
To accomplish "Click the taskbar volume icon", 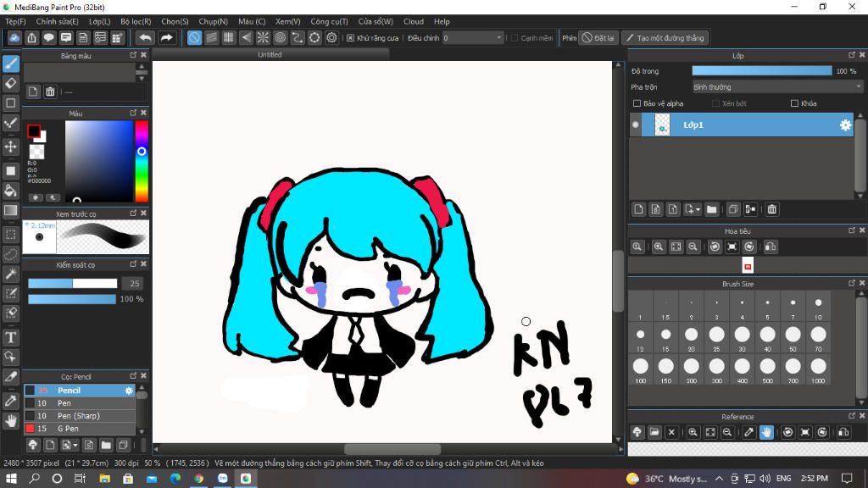I will [765, 478].
